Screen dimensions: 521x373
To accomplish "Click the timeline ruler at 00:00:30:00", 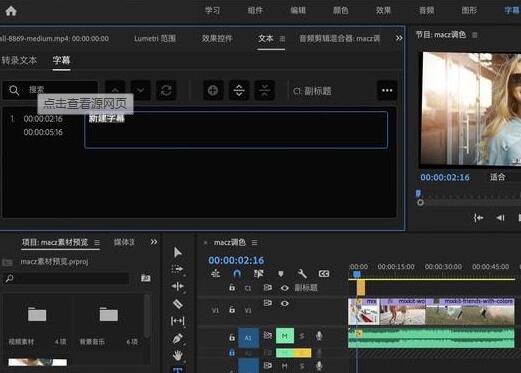I will 443,267.
